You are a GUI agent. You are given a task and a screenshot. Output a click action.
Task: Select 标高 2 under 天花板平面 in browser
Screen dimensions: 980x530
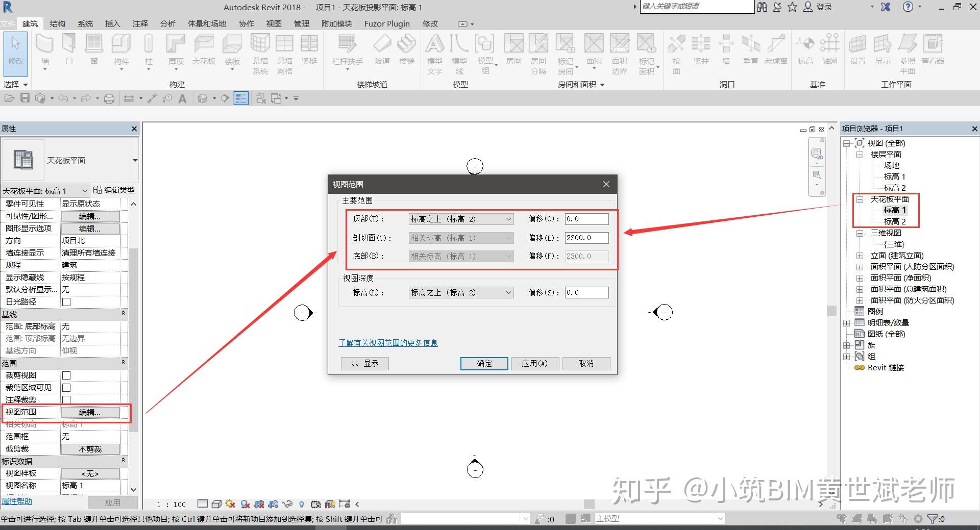894,221
